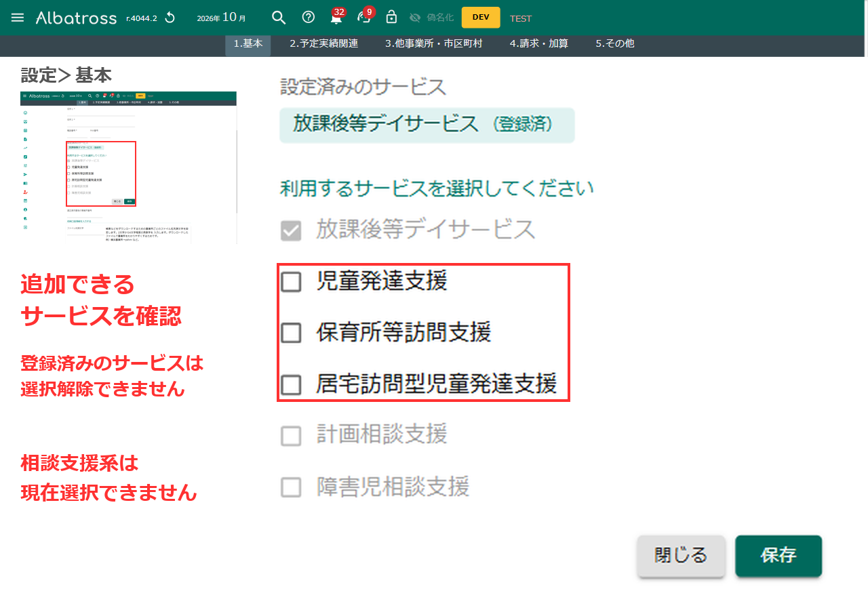This screenshot has height=610, width=868.
Task: Click the r.4044.2 version text
Action: (142, 18)
